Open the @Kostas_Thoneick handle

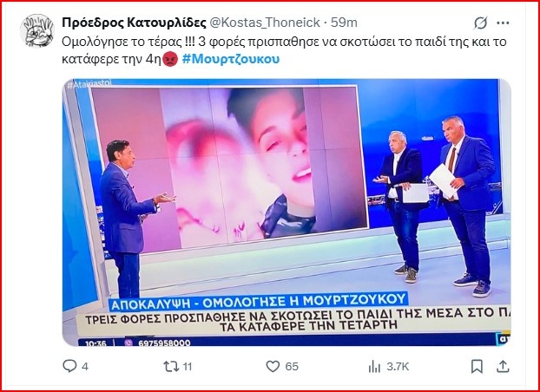[265, 23]
